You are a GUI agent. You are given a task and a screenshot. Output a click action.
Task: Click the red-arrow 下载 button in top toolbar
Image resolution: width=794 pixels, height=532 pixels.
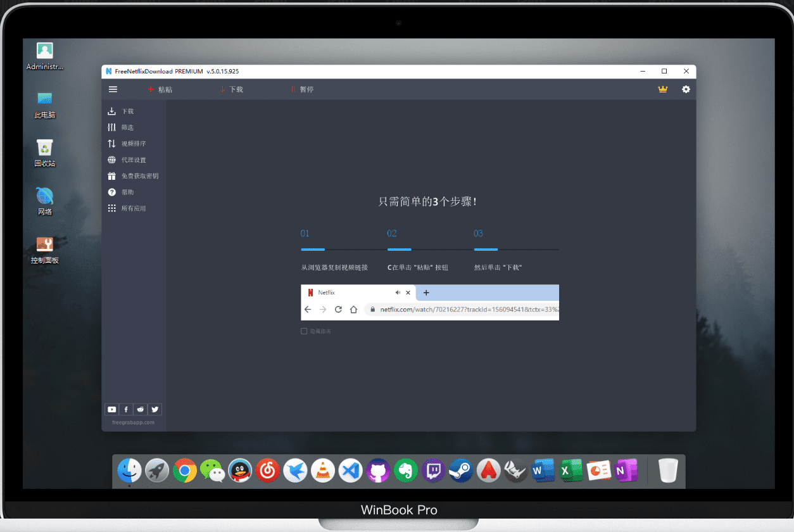click(231, 89)
